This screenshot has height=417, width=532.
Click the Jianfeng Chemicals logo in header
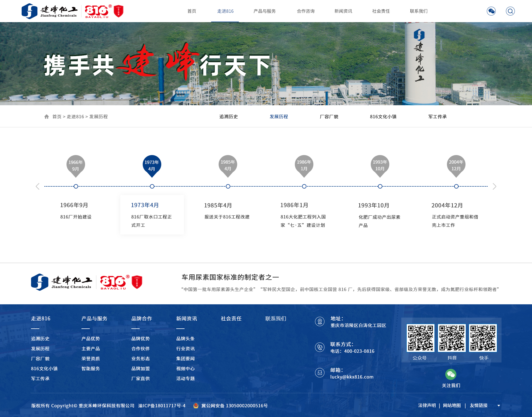pyautogui.click(x=49, y=11)
